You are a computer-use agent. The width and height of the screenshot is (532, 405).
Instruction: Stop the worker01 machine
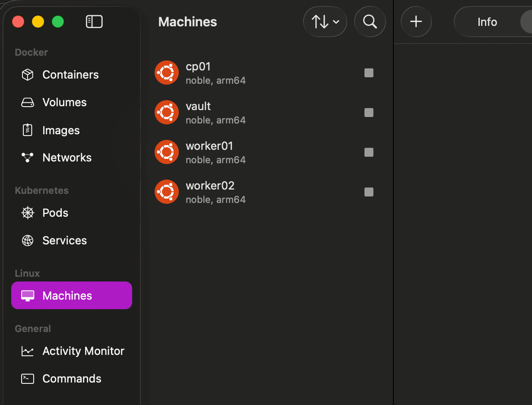click(x=369, y=152)
